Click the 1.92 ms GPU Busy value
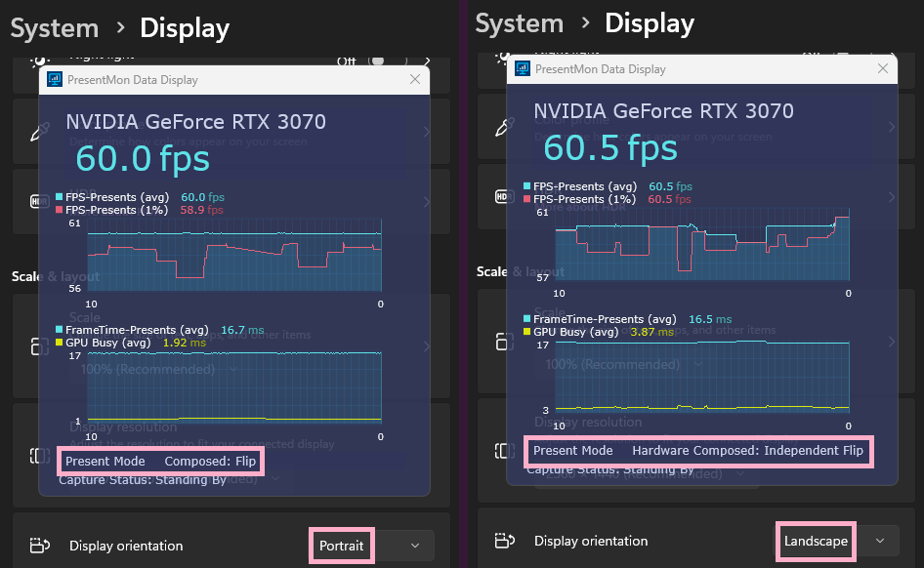This screenshot has height=568, width=924. [185, 343]
